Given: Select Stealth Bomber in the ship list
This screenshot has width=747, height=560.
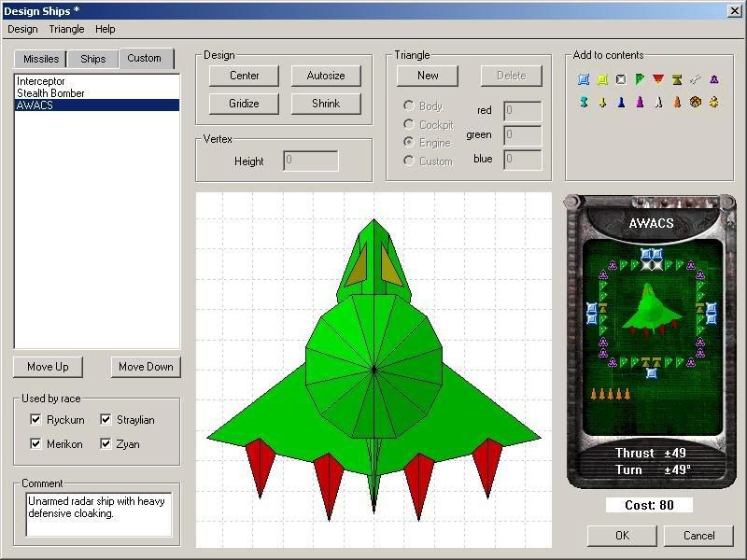Looking at the screenshot, I should click(x=97, y=92).
